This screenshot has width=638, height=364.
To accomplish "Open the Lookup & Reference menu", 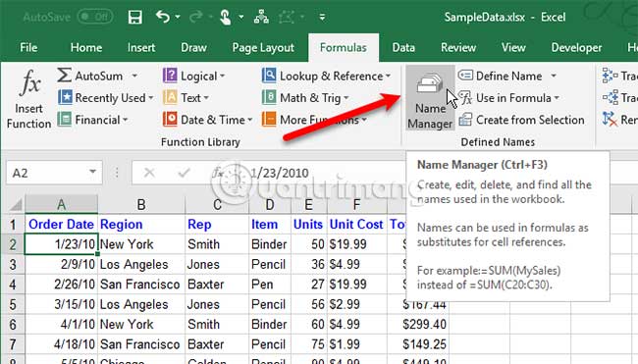I will 326,77.
